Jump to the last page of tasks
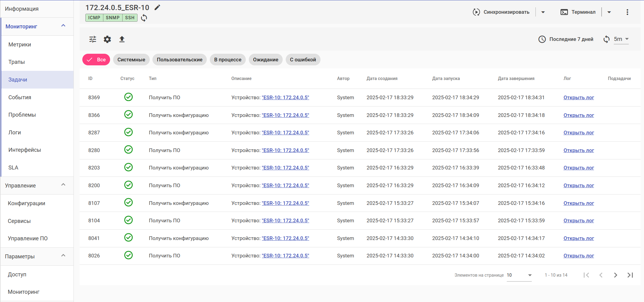The width and height of the screenshot is (644, 302). click(x=630, y=275)
